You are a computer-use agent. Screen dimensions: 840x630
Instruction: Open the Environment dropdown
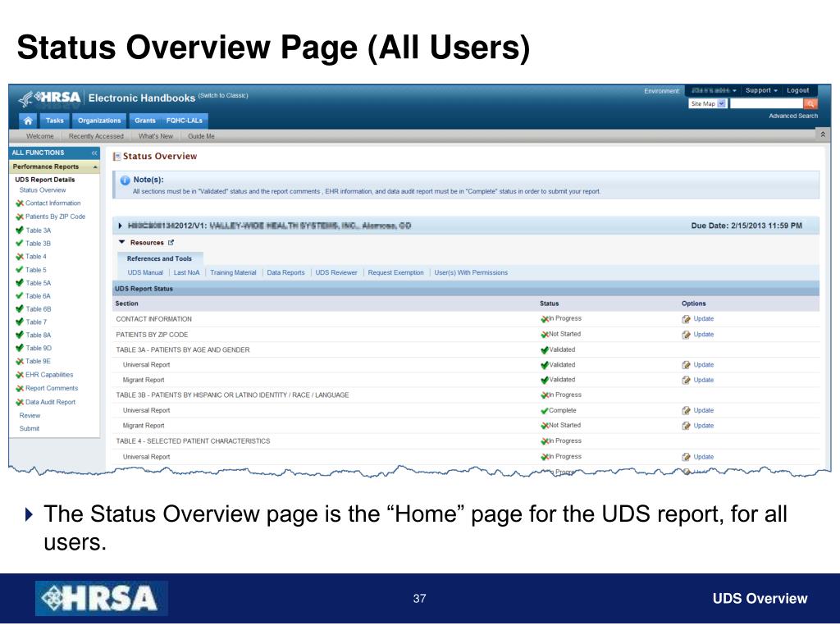click(714, 90)
